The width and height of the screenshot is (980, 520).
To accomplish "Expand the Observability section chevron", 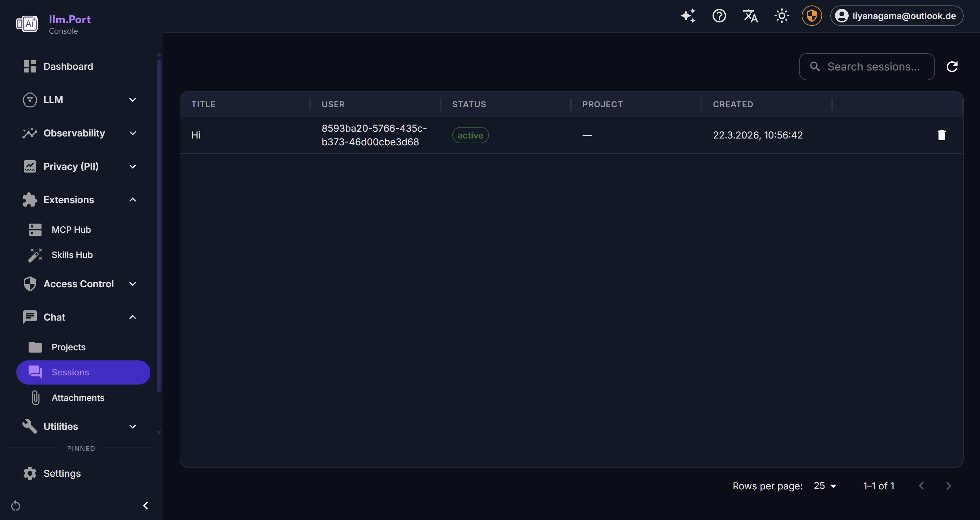I will [133, 133].
